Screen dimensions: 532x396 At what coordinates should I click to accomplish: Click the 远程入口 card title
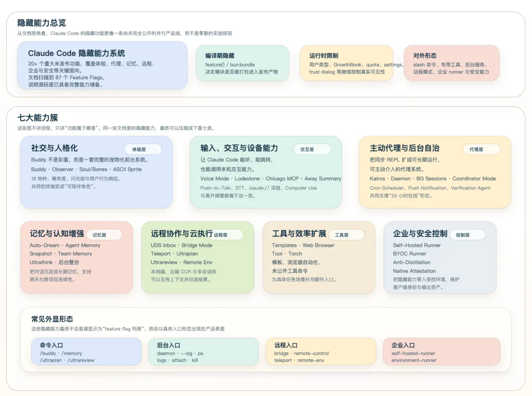(286, 345)
